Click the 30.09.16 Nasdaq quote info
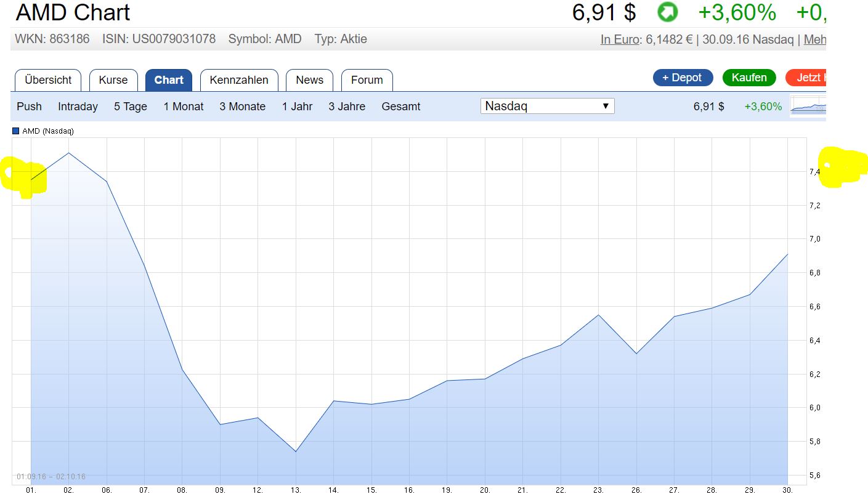Image resolution: width=868 pixels, height=494 pixels. tap(748, 39)
